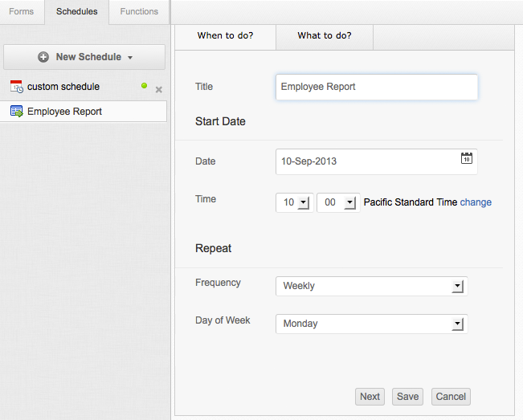The height and width of the screenshot is (420, 523).
Task: Expand the New Schedule dropdown arrow
Action: coord(129,58)
